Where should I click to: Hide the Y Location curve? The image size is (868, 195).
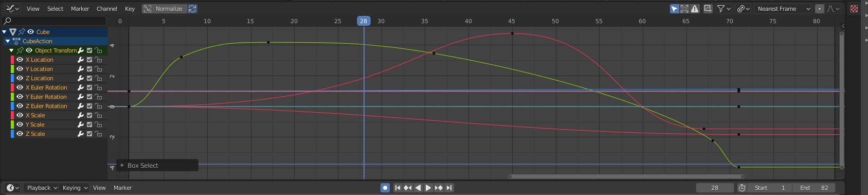pos(20,69)
